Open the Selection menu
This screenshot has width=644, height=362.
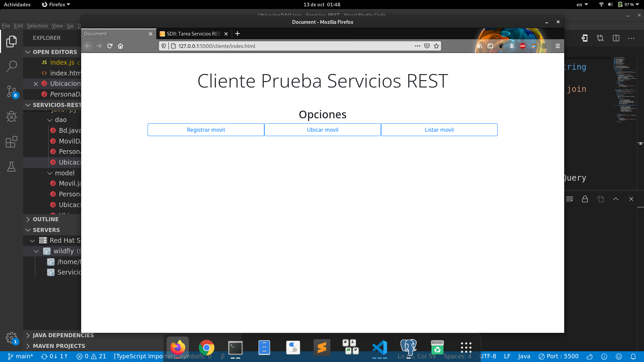37,26
